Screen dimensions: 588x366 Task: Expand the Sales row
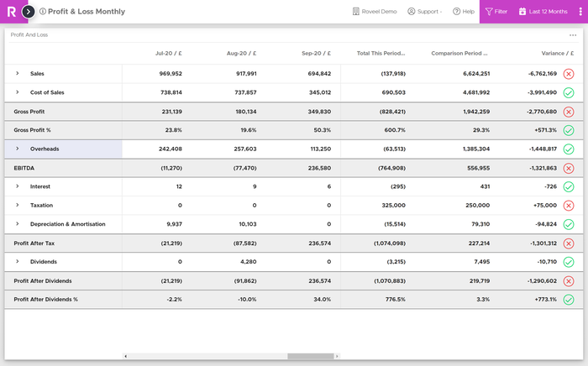tap(17, 74)
